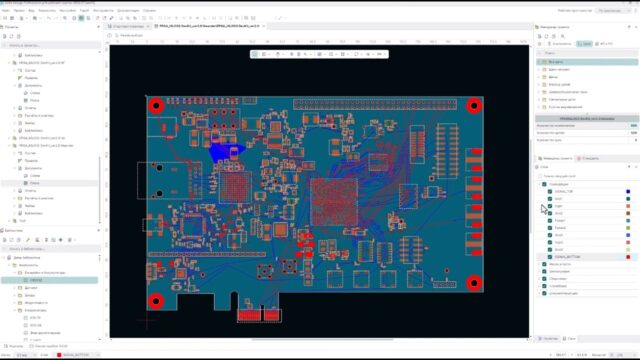Open the Журналы panel in the bottom bar
The height and width of the screenshot is (360, 640).
click(14, 346)
